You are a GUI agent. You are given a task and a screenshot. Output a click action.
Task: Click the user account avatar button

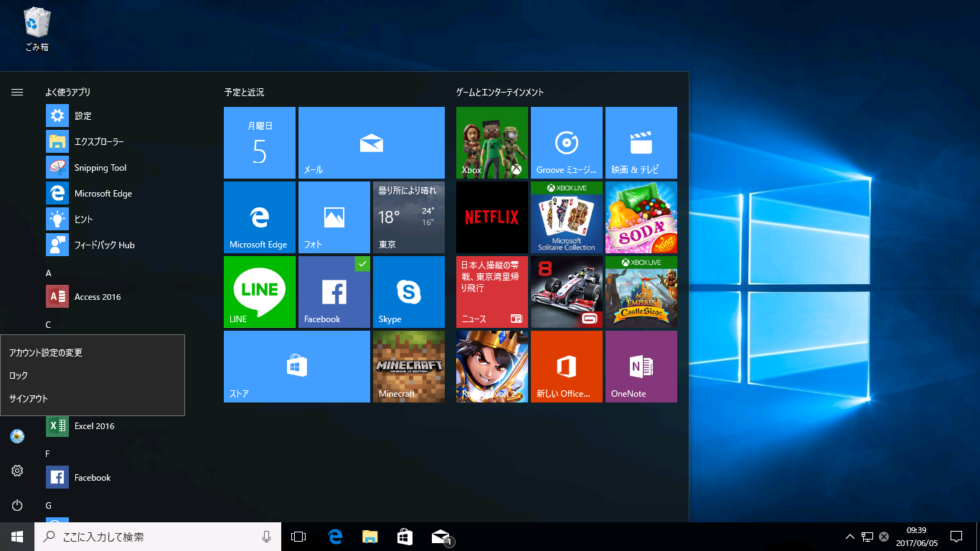pos(17,436)
